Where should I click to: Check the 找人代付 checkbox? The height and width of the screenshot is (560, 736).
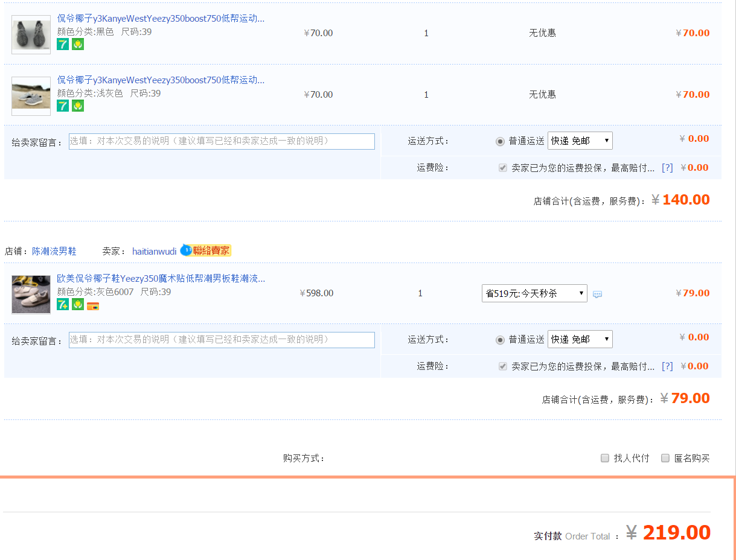[605, 458]
